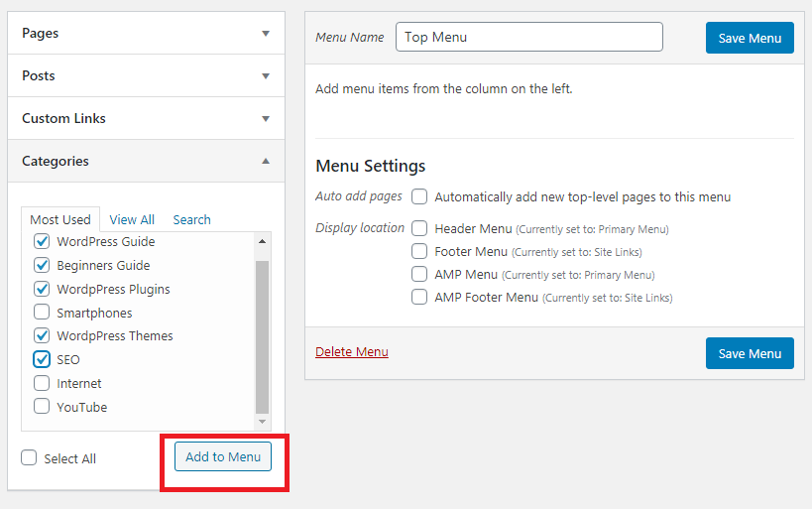Click the Delete Menu link

352,352
